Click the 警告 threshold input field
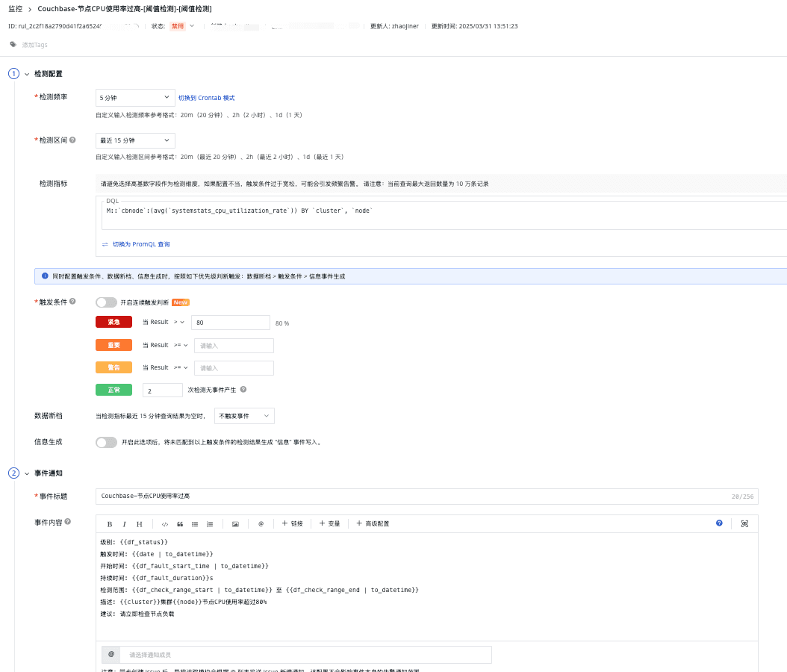The width and height of the screenshot is (787, 672). click(x=234, y=368)
